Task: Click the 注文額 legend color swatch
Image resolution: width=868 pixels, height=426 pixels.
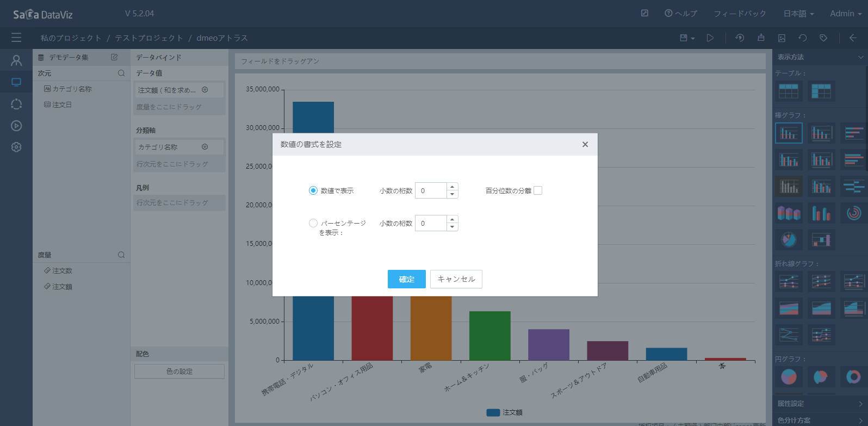Action: coord(493,412)
